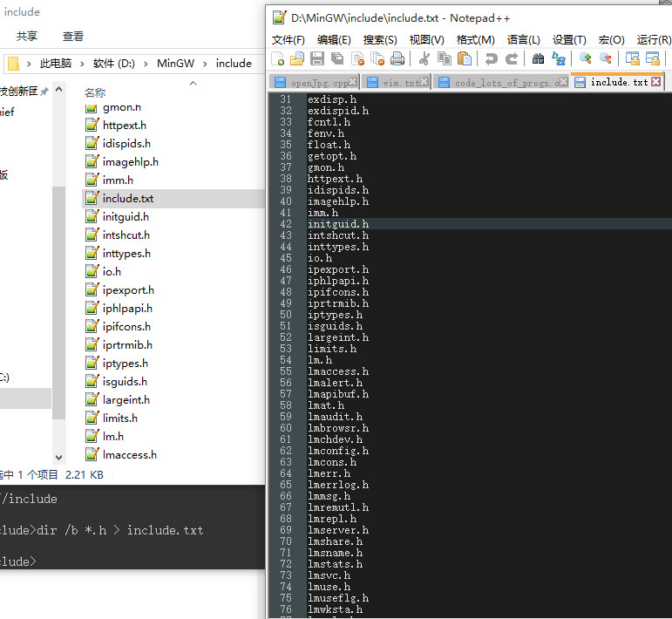Image resolution: width=672 pixels, height=619 pixels.
Task: Close all documents via toolbar icon
Action: coord(377,58)
